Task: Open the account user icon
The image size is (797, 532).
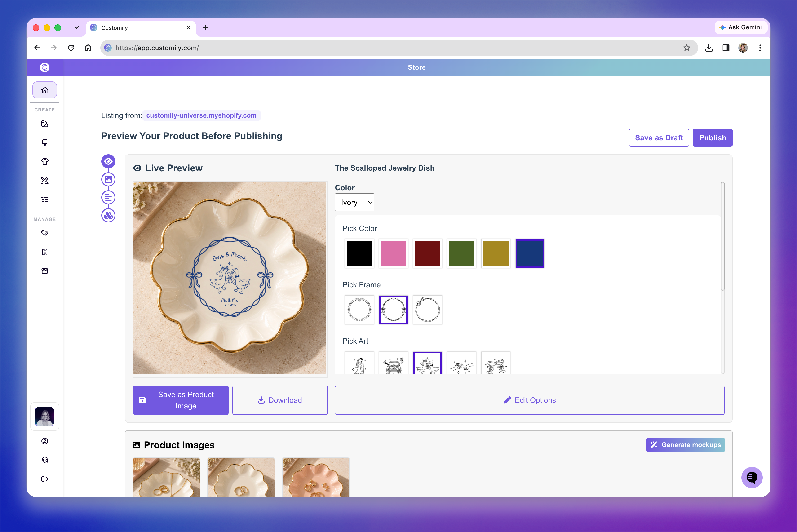Action: tap(44, 441)
